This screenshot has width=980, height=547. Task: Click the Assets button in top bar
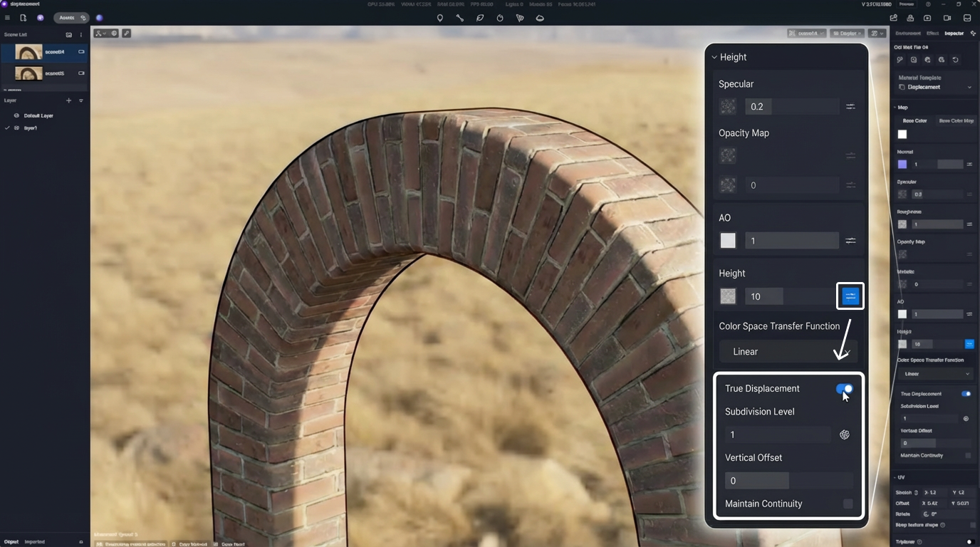point(71,18)
